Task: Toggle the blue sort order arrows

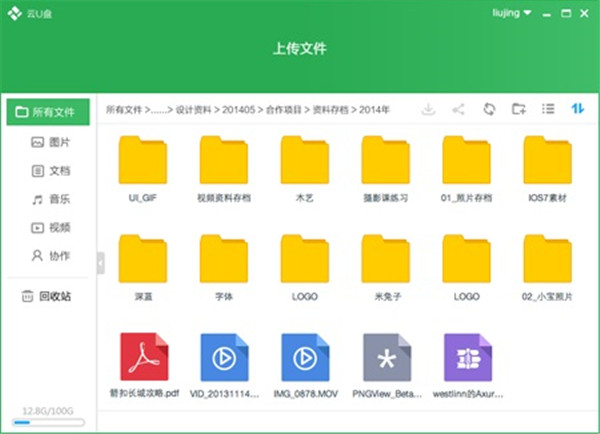Action: (578, 109)
